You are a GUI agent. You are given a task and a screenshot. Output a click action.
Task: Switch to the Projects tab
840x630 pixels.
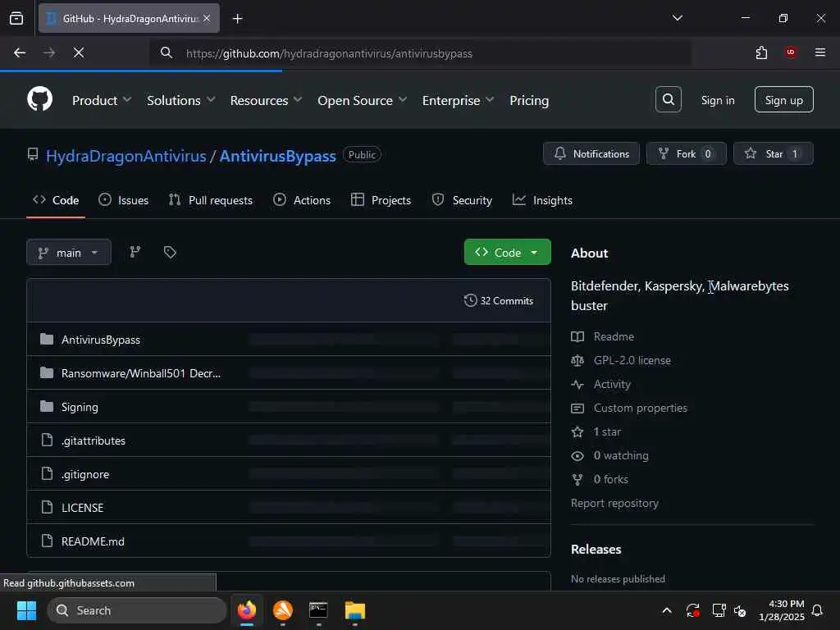tap(381, 200)
